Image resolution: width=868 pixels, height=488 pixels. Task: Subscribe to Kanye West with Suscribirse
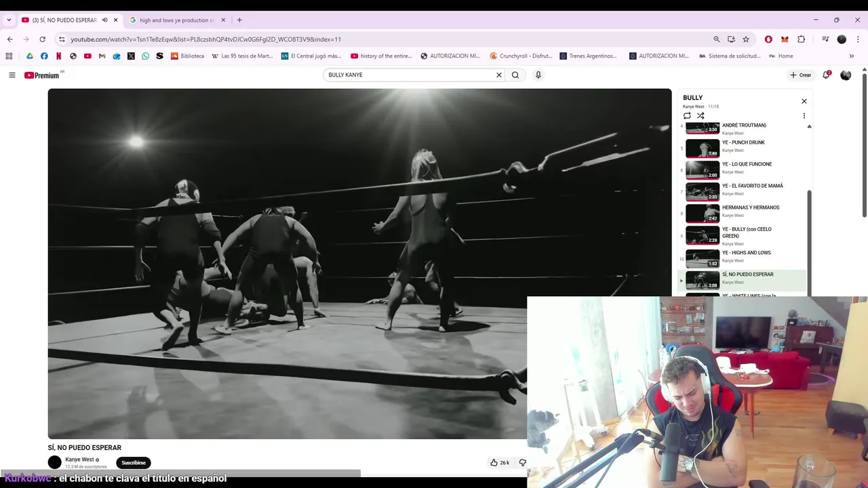pos(134,463)
